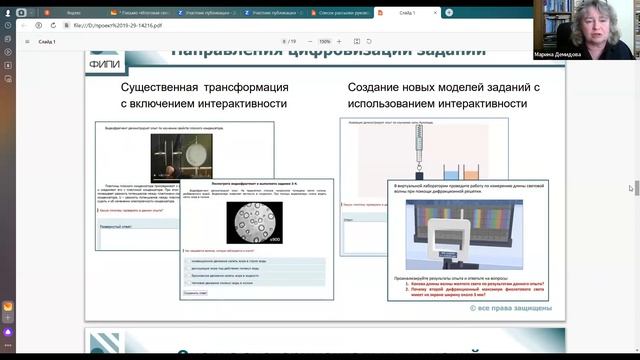Click the vertical page scrollbar thumb
Screen dimensions: 640x360
(637, 188)
